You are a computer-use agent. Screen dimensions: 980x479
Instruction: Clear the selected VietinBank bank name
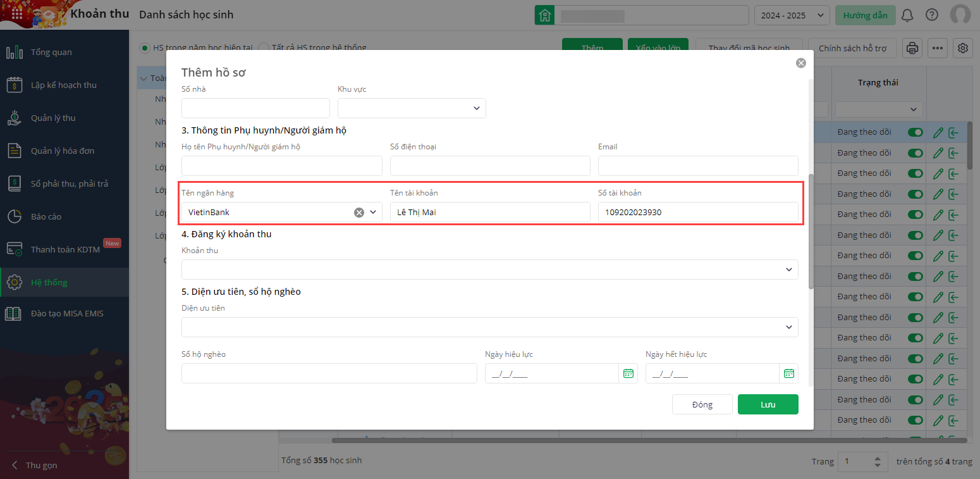(359, 213)
